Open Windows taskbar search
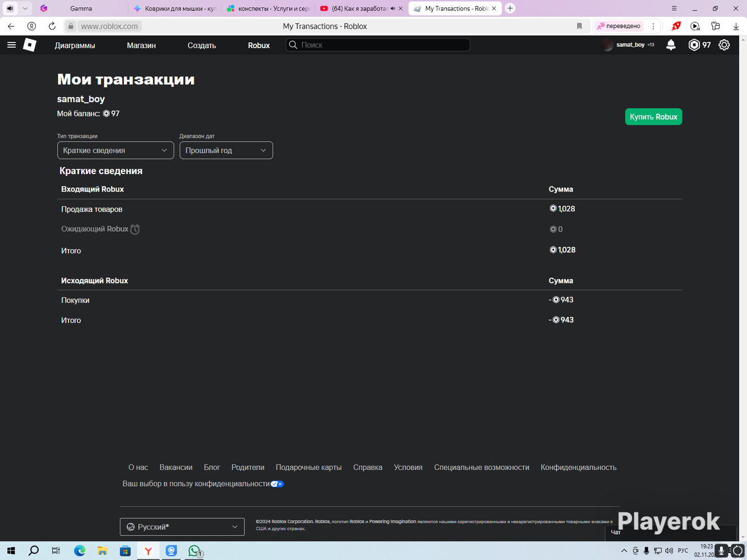 pos(34,551)
